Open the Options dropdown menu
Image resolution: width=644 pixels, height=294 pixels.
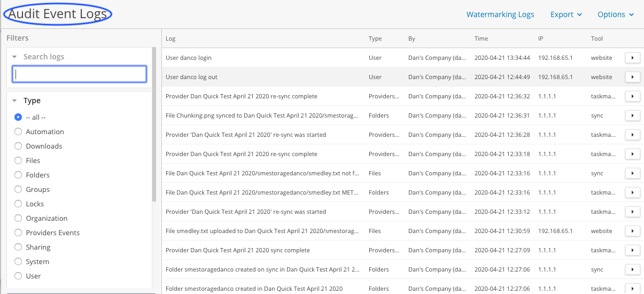click(x=615, y=14)
